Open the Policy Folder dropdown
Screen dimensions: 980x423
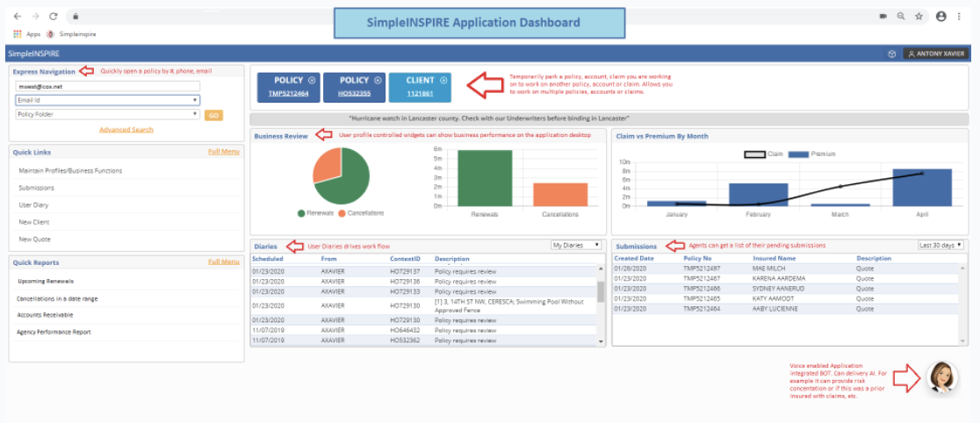pyautogui.click(x=107, y=114)
